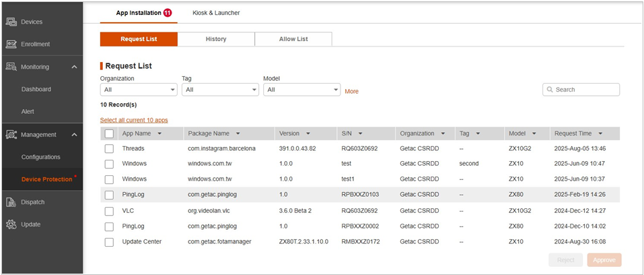
Task: Click the magnifier icon in Search box
Action: pos(550,90)
